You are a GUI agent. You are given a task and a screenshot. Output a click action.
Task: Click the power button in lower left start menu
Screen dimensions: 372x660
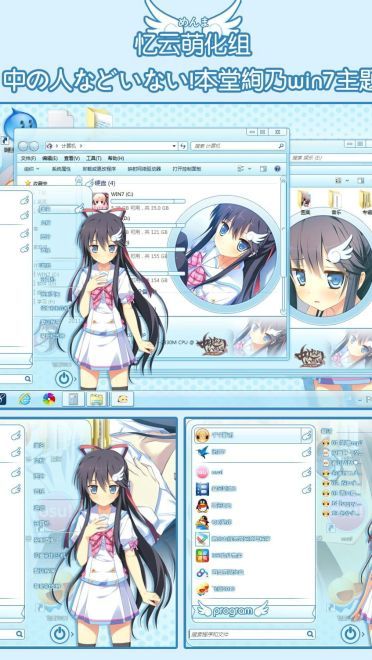coord(59,633)
